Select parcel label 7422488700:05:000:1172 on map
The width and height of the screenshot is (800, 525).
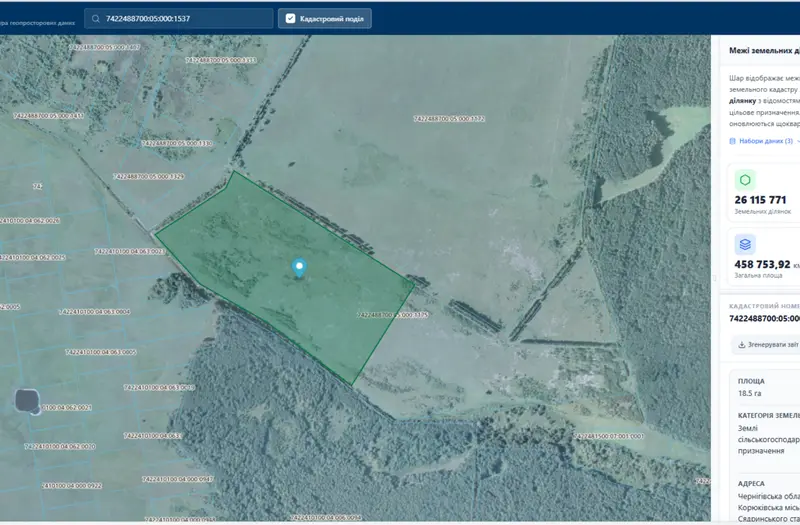449,119
